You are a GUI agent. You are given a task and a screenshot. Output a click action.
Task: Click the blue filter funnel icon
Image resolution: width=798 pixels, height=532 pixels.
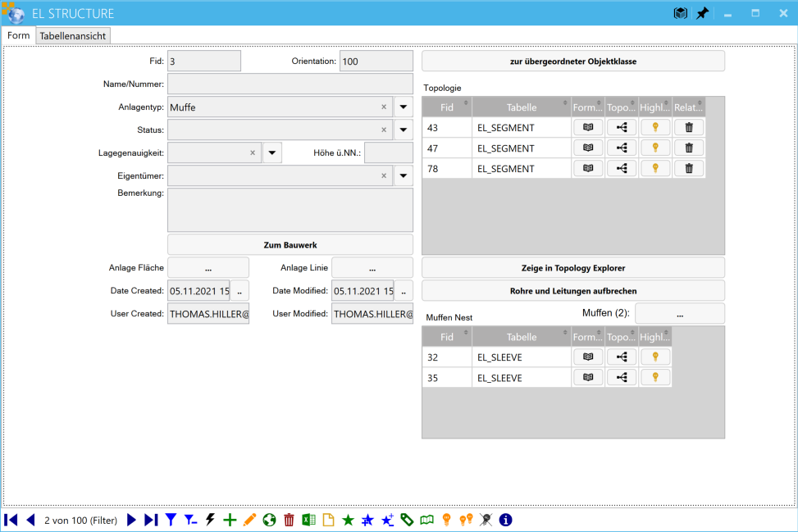(171, 520)
